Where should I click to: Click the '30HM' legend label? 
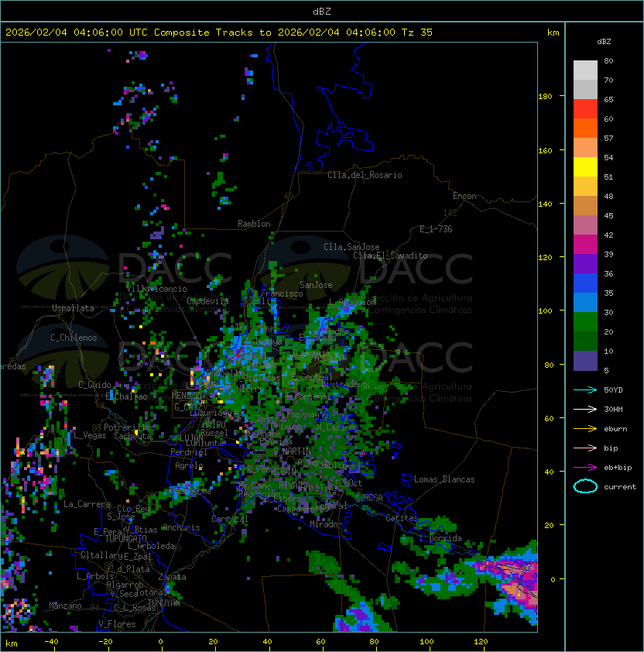pos(613,410)
